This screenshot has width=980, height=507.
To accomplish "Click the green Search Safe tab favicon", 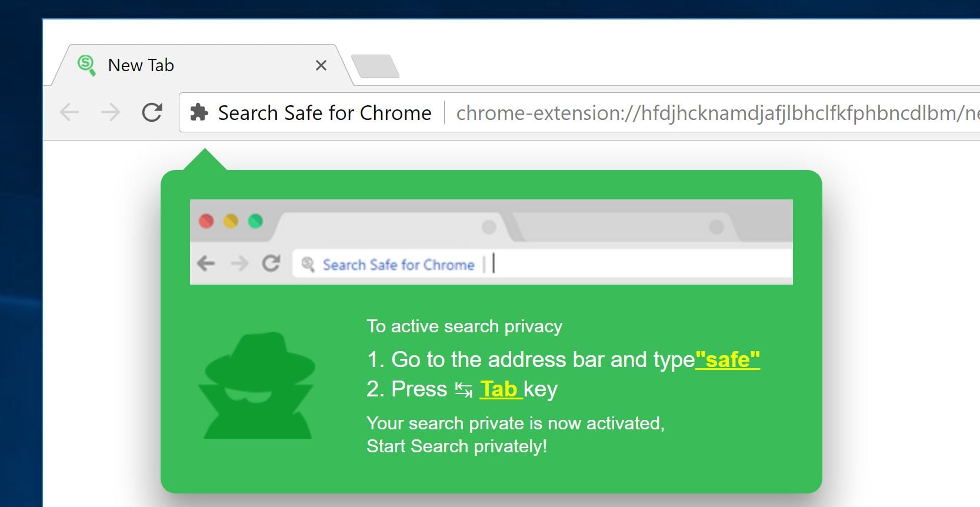I will 86,65.
